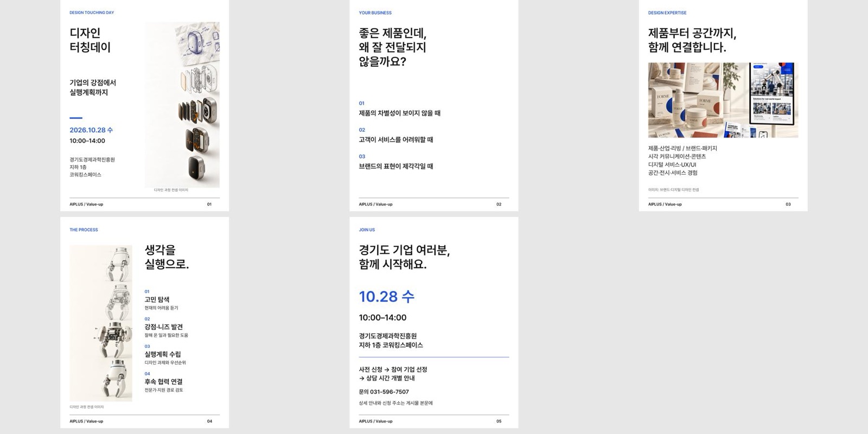This screenshot has height=434, width=868.
Task: Select 경기도경제과학진흥원 지하 1층 코워킹스페이스 on page 05
Action: pos(391,341)
